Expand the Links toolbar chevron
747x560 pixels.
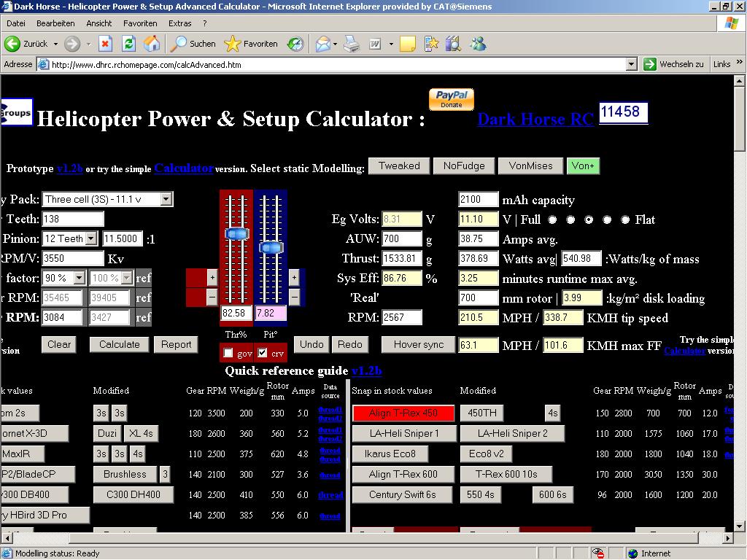point(740,62)
